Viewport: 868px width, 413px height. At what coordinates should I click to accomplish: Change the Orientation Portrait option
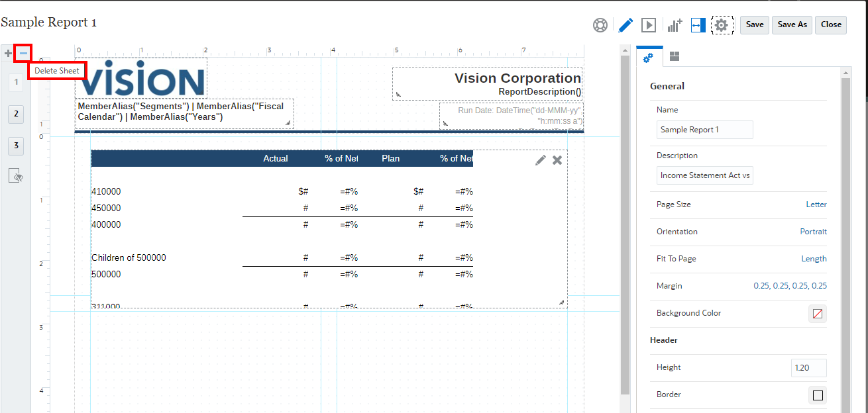(x=813, y=232)
